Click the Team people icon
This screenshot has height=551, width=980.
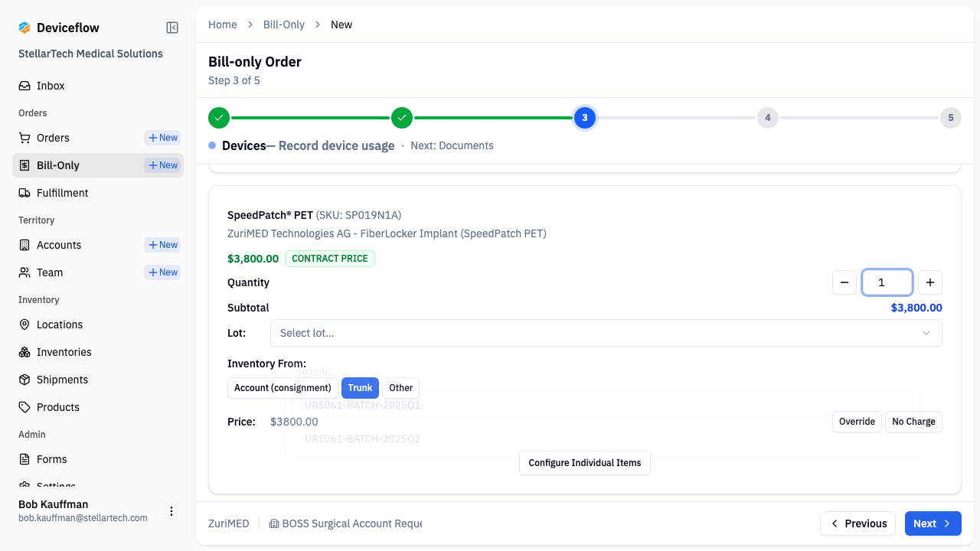[24, 272]
